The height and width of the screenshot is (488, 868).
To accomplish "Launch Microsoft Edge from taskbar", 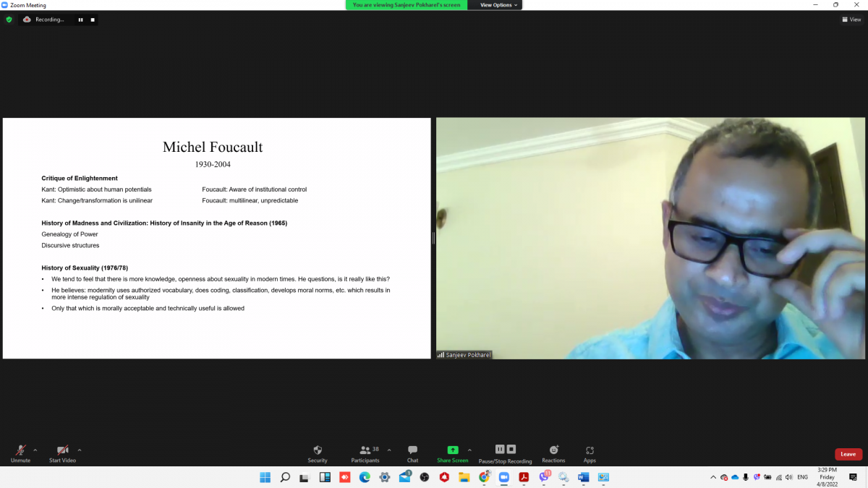I will (365, 477).
